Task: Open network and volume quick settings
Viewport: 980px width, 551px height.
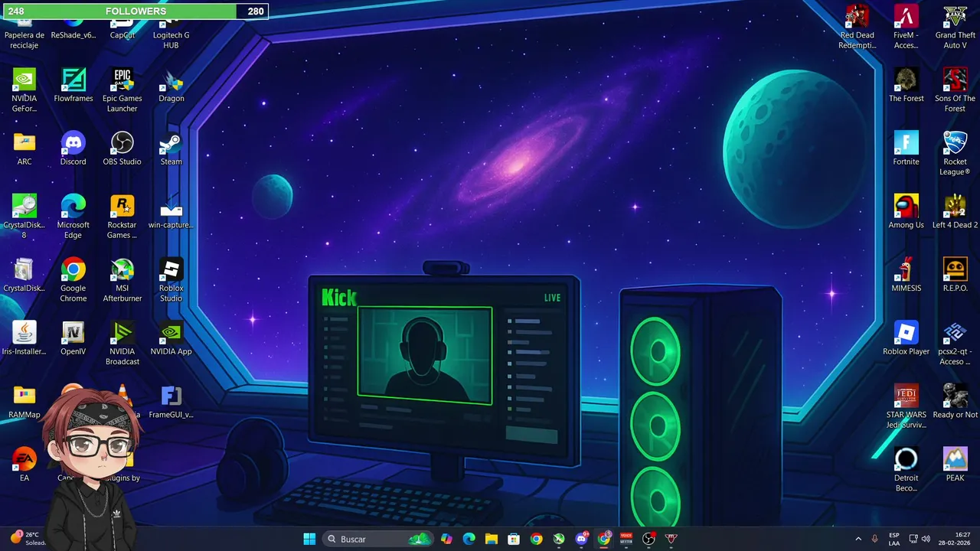Action: click(x=920, y=539)
